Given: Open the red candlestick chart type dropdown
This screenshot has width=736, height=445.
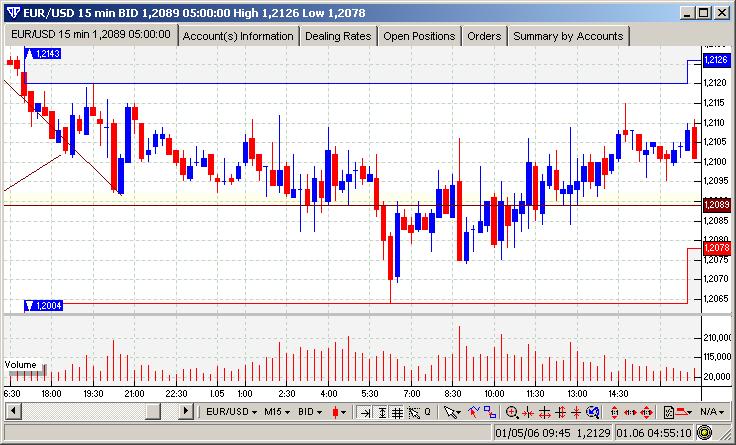Looking at the screenshot, I should pos(339,412).
